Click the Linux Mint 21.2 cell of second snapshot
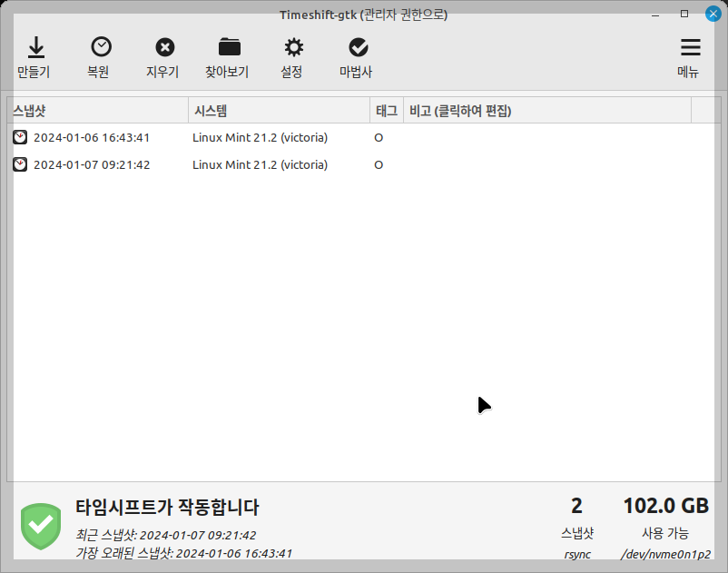Image resolution: width=728 pixels, height=573 pixels. (x=260, y=164)
